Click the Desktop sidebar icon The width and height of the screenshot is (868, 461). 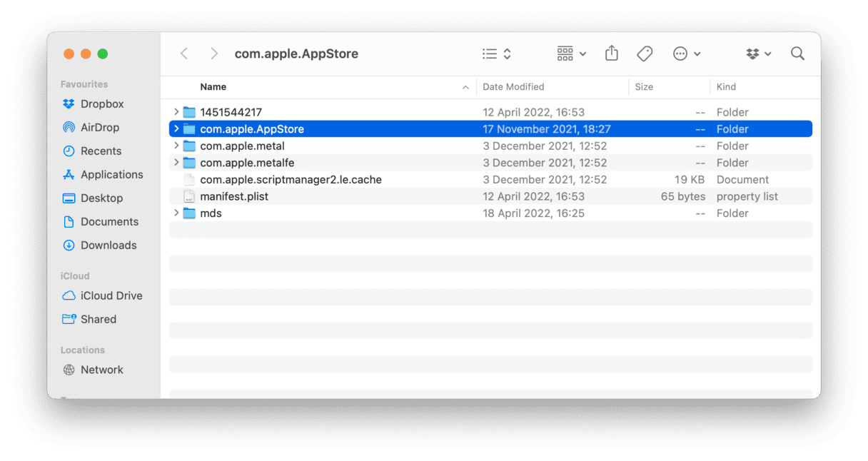tap(69, 198)
